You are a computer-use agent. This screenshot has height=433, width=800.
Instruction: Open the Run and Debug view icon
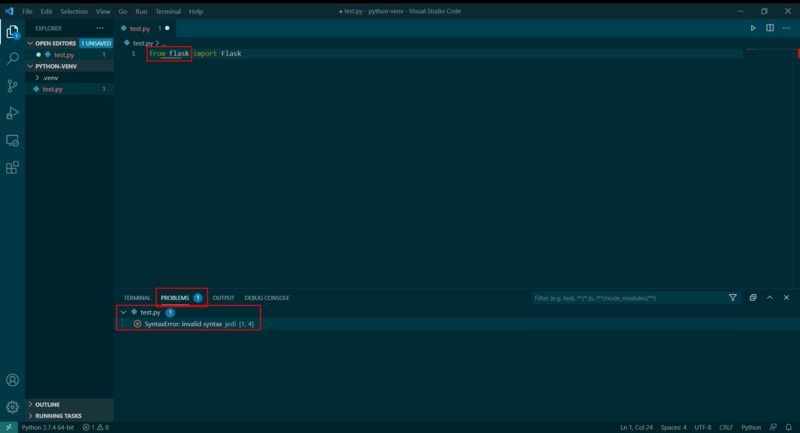(12, 113)
